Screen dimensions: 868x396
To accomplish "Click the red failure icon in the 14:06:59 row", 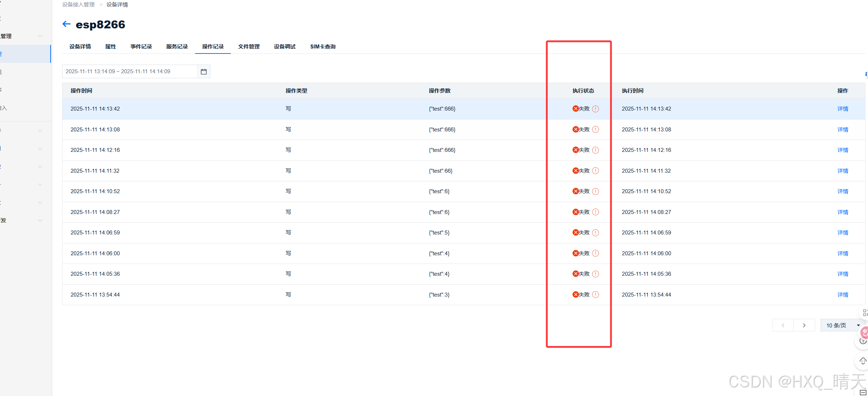I will pyautogui.click(x=575, y=233).
